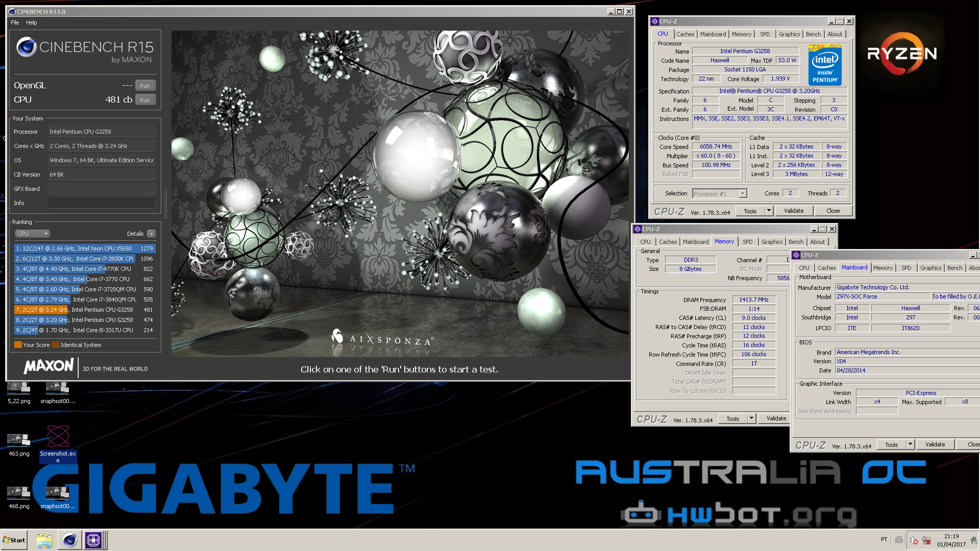Select ranking entry Intel Xeon CPU X5650

(x=85, y=248)
